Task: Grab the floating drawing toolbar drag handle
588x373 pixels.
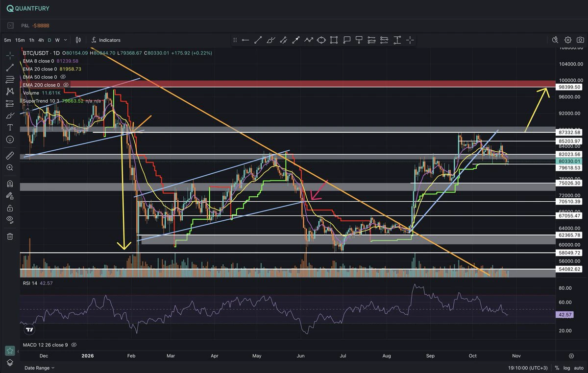Action: 235,40
